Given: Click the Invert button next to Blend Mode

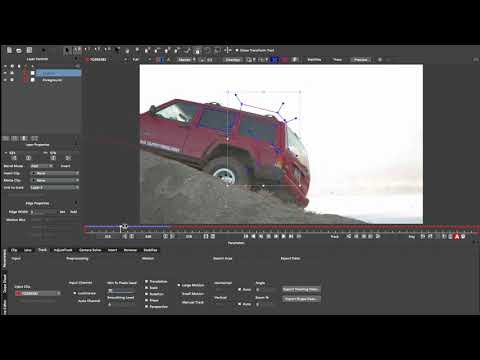Looking at the screenshot, I should tap(65, 166).
